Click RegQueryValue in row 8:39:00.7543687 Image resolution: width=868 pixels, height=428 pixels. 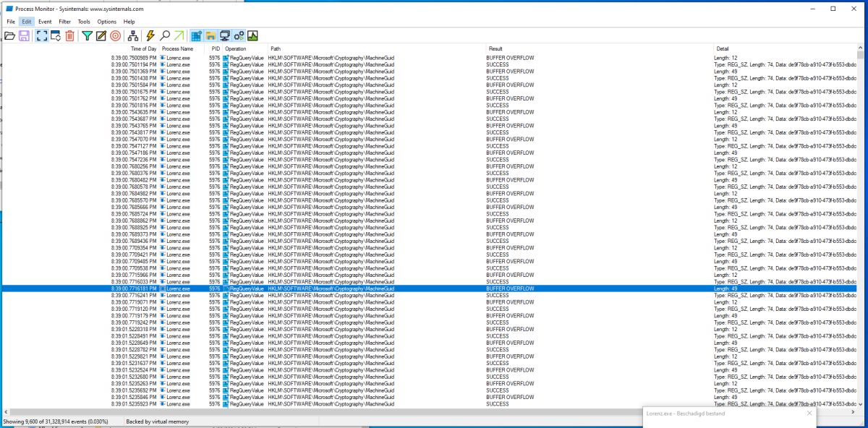tap(247, 119)
